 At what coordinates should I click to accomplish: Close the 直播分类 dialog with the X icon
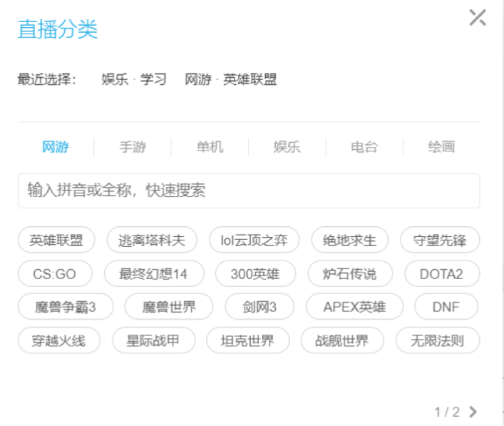tap(477, 19)
